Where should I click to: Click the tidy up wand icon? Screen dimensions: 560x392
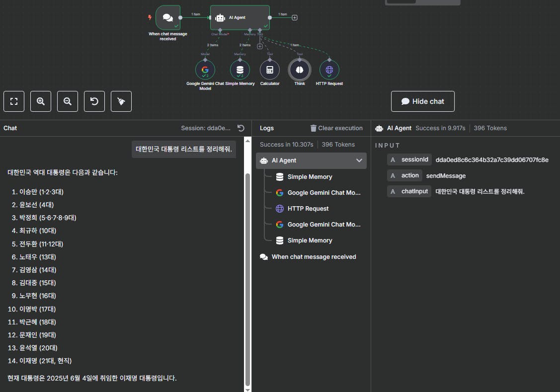[x=121, y=101]
